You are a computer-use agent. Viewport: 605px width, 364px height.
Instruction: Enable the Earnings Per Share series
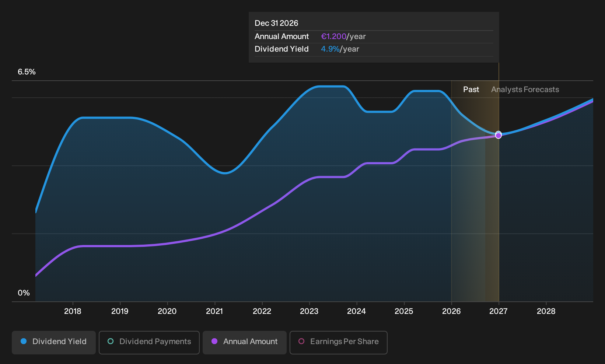339,342
